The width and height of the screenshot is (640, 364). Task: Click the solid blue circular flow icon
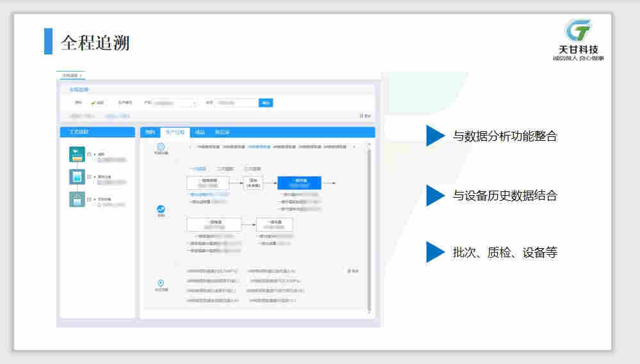click(161, 209)
